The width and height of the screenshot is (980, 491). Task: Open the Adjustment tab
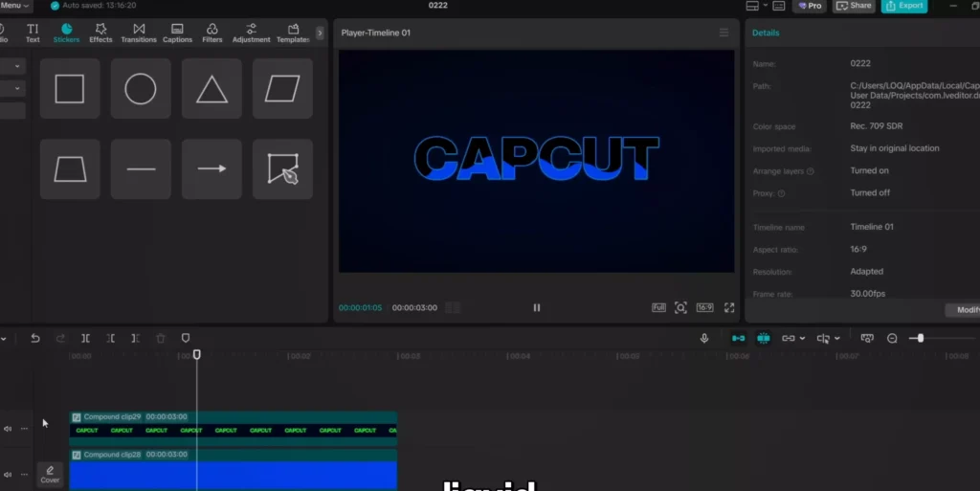click(252, 33)
